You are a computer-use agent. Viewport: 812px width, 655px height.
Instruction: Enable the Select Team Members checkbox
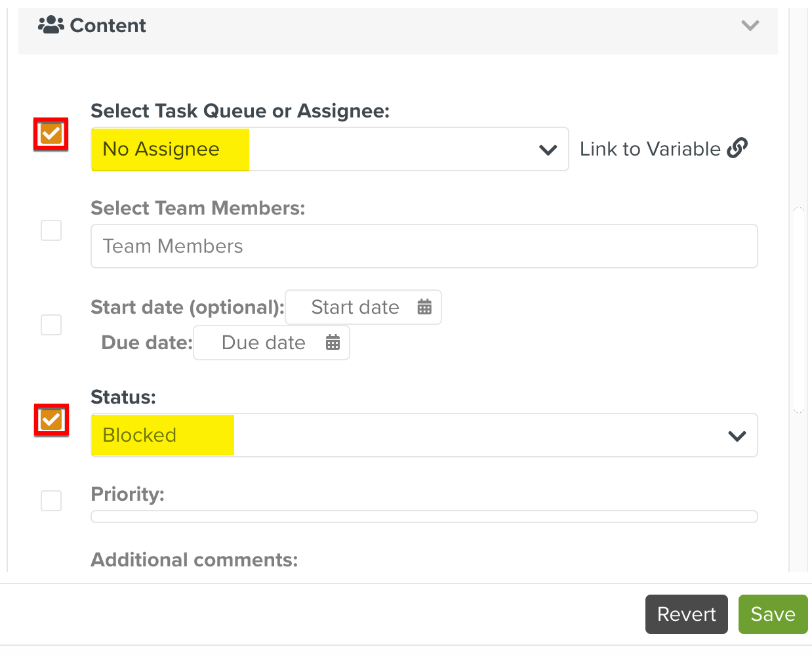click(x=51, y=230)
